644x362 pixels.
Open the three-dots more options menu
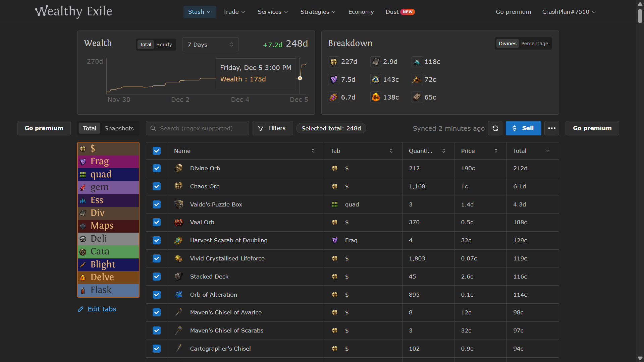pyautogui.click(x=552, y=128)
